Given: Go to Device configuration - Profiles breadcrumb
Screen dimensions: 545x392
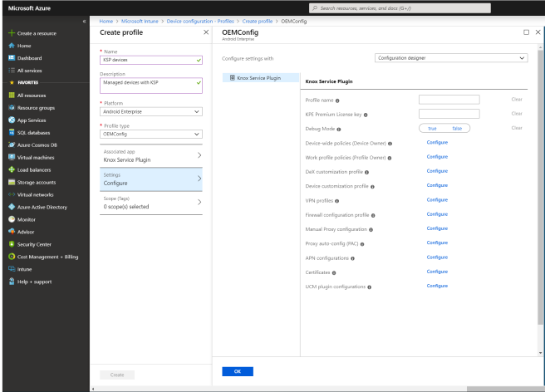Looking at the screenshot, I should click(200, 22).
